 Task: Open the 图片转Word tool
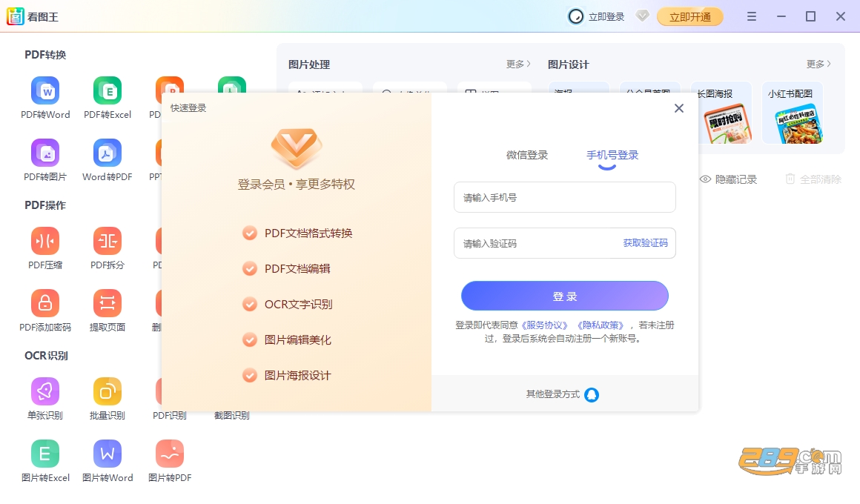[x=107, y=461]
